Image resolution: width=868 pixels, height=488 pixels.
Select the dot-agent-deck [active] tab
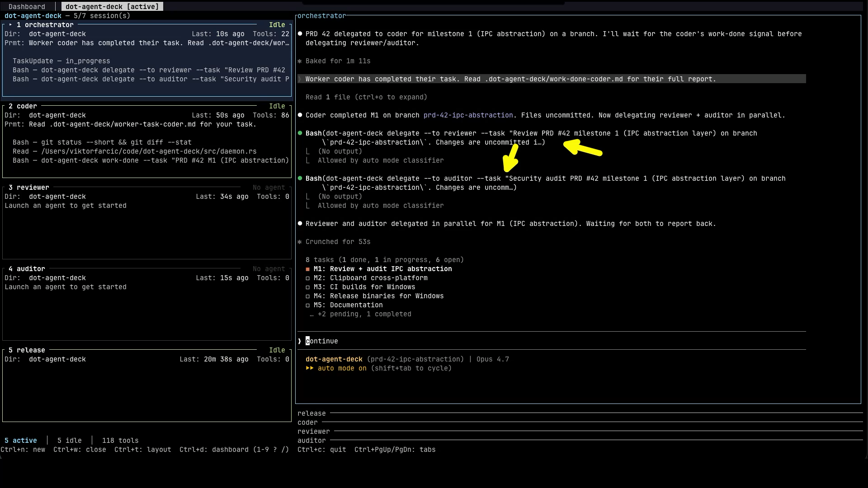click(x=112, y=7)
